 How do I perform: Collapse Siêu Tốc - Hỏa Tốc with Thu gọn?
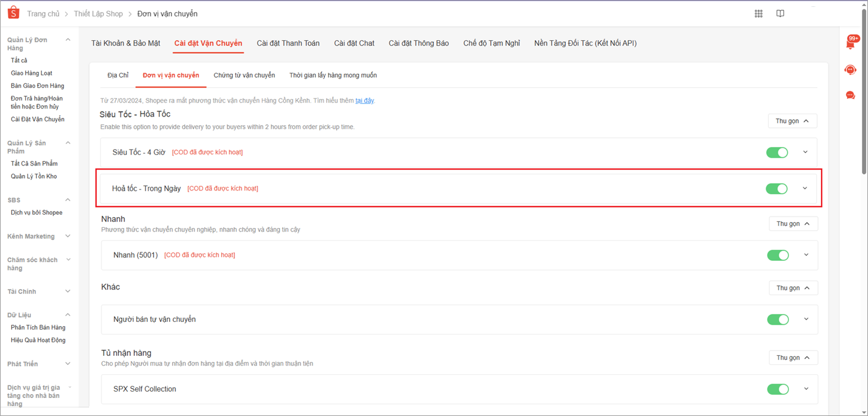pyautogui.click(x=792, y=121)
